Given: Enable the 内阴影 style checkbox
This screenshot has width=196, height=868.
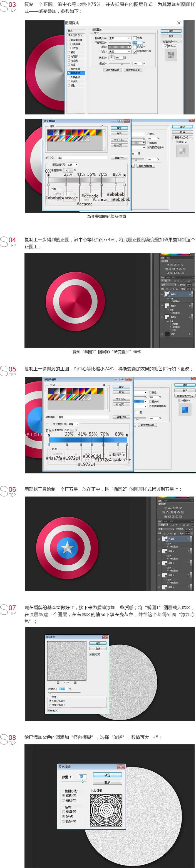Looking at the screenshot, I should tap(69, 56).
